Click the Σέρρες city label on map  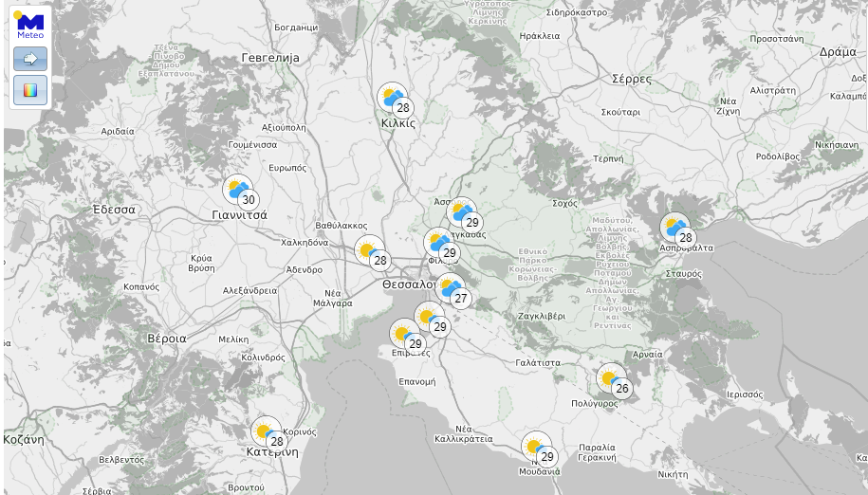point(632,79)
